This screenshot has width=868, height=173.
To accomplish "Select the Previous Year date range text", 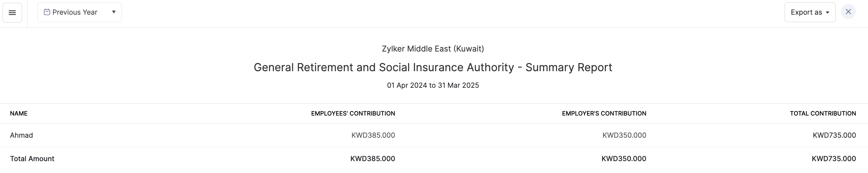I will (x=75, y=12).
